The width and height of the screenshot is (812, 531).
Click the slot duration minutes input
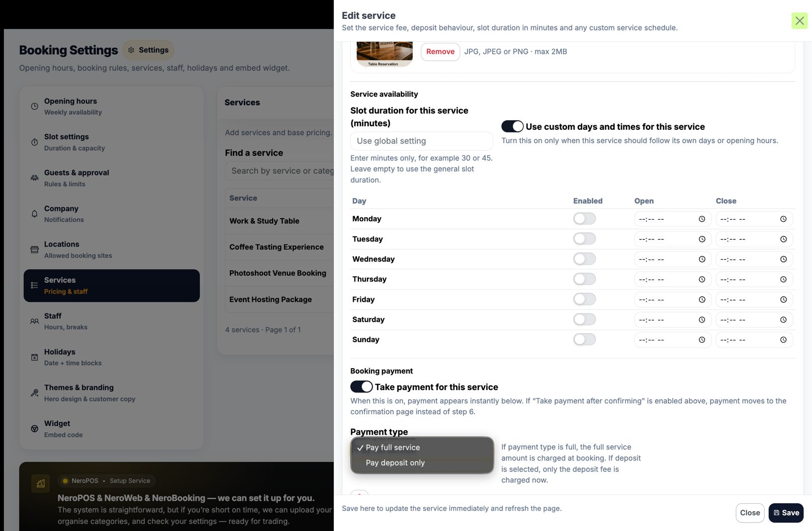pos(421,141)
